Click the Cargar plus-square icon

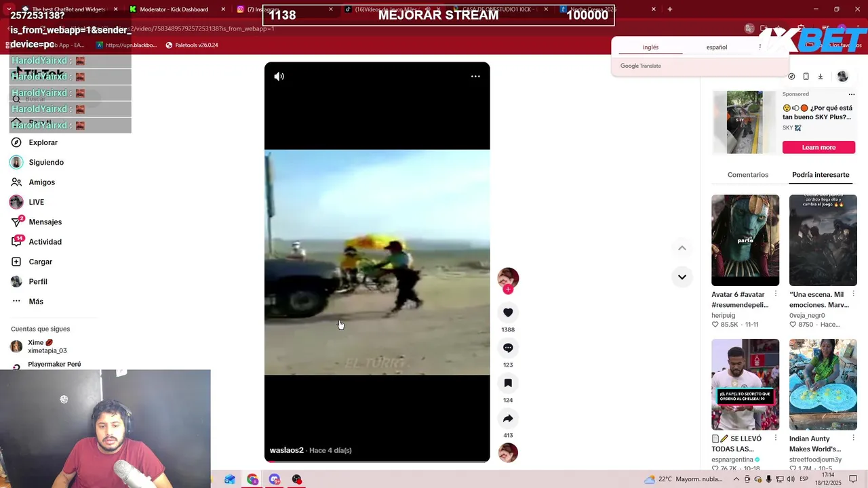point(16,262)
